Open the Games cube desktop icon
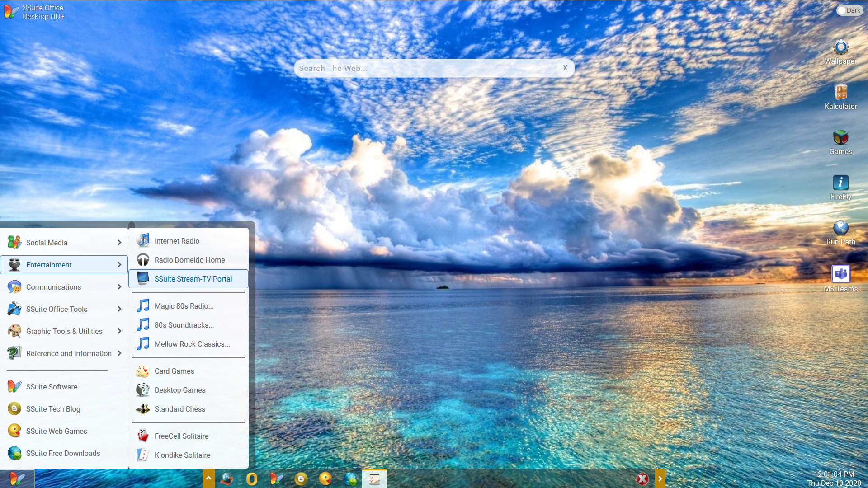The image size is (868, 488). (840, 138)
